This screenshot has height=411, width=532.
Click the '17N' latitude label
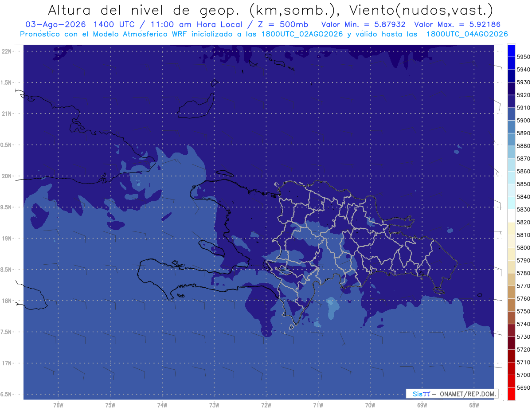pos(8,363)
